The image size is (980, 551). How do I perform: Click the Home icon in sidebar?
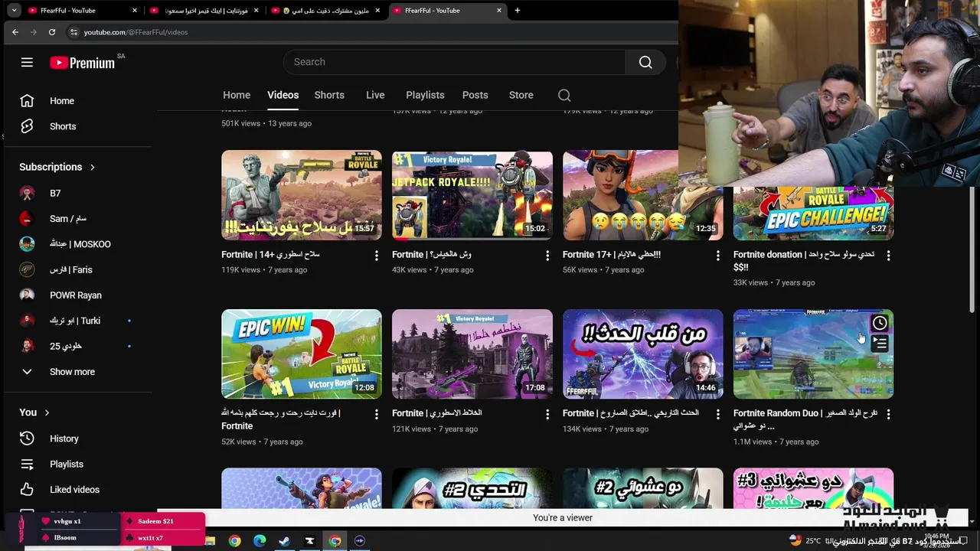point(27,101)
